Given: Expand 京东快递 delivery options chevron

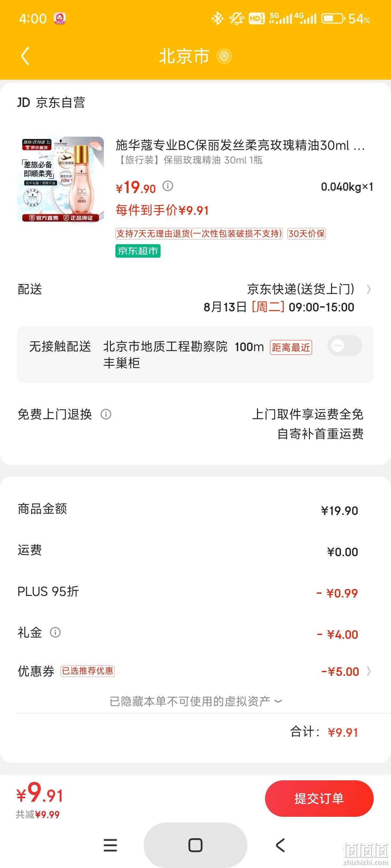Looking at the screenshot, I should click(369, 289).
